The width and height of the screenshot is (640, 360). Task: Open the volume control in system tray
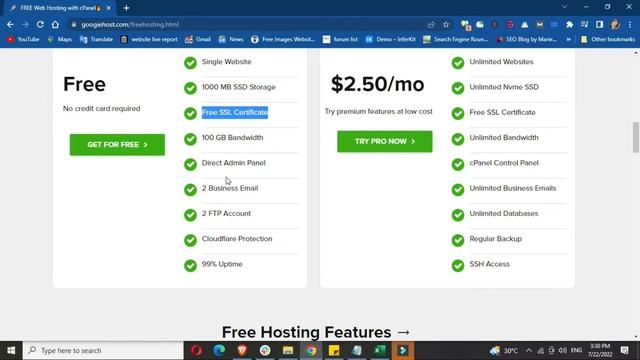click(x=562, y=350)
